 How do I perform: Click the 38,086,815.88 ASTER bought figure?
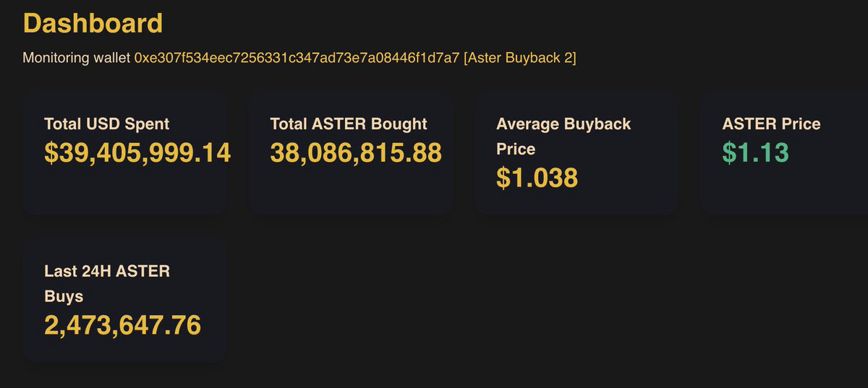[x=356, y=152]
